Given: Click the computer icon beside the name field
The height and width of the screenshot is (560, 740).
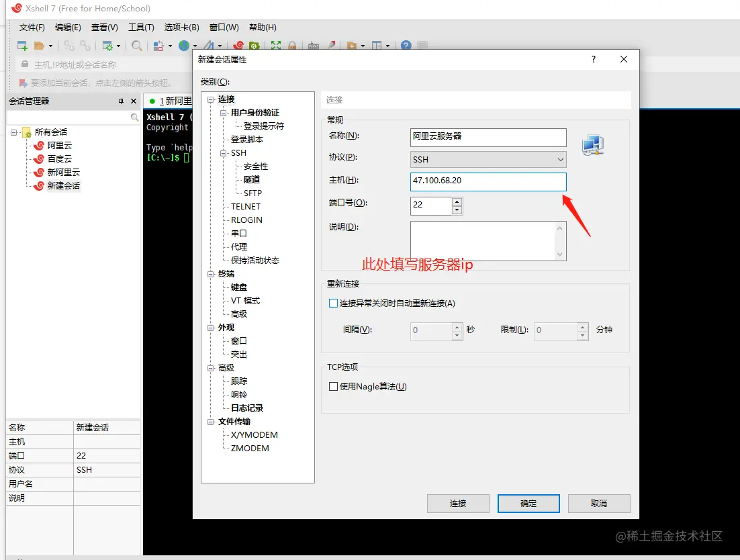Looking at the screenshot, I should click(593, 145).
